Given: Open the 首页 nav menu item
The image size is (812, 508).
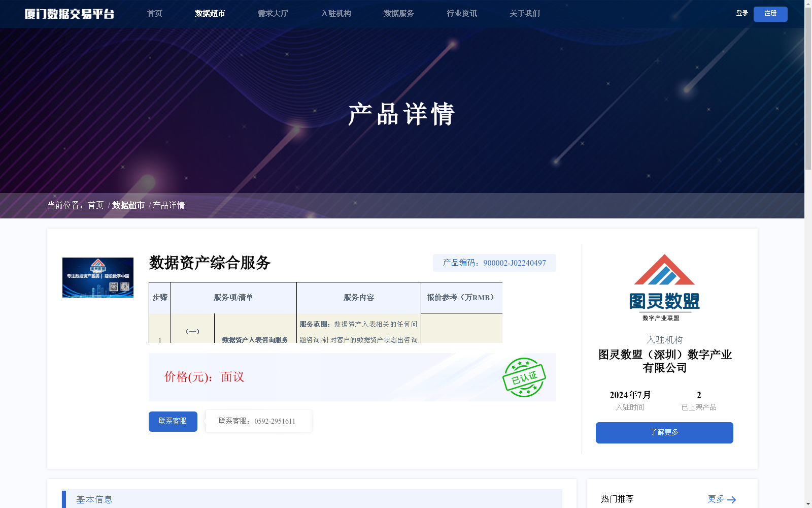Looking at the screenshot, I should pyautogui.click(x=155, y=14).
